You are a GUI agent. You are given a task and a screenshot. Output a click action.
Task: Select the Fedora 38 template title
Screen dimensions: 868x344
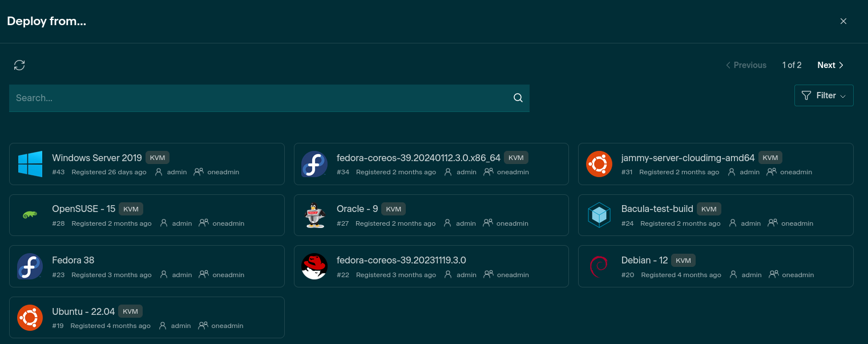[x=73, y=260]
